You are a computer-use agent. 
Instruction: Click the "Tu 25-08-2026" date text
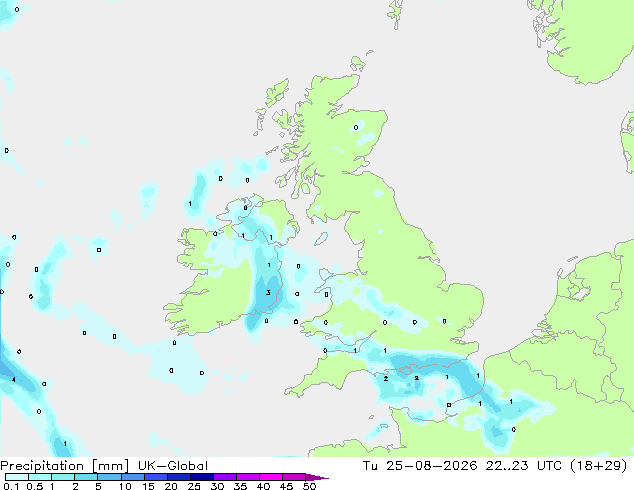click(x=420, y=466)
